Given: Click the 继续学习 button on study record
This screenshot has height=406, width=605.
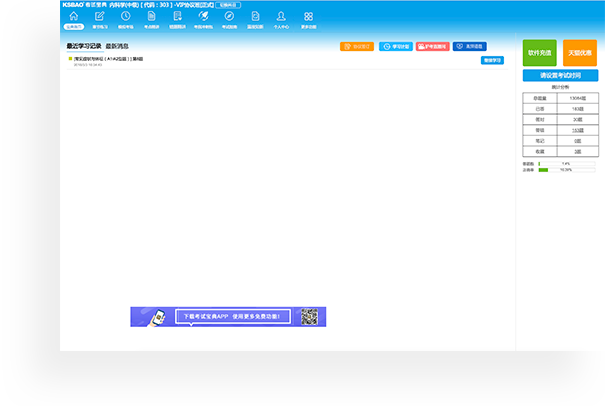Looking at the screenshot, I should (x=493, y=60).
